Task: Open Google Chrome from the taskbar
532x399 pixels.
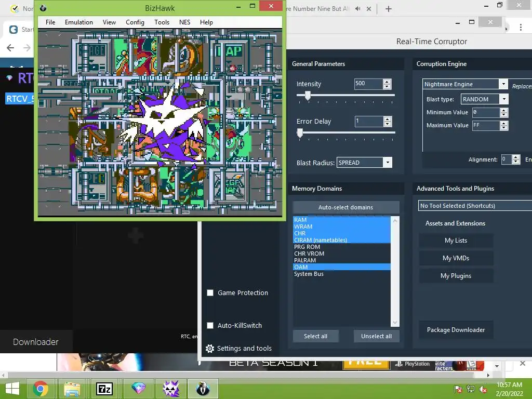Action: pyautogui.click(x=41, y=389)
